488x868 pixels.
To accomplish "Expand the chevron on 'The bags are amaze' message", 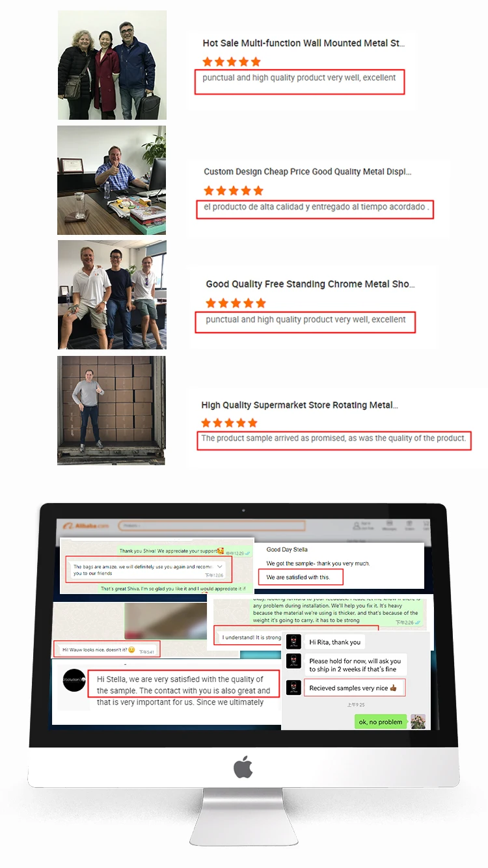I will (x=219, y=567).
